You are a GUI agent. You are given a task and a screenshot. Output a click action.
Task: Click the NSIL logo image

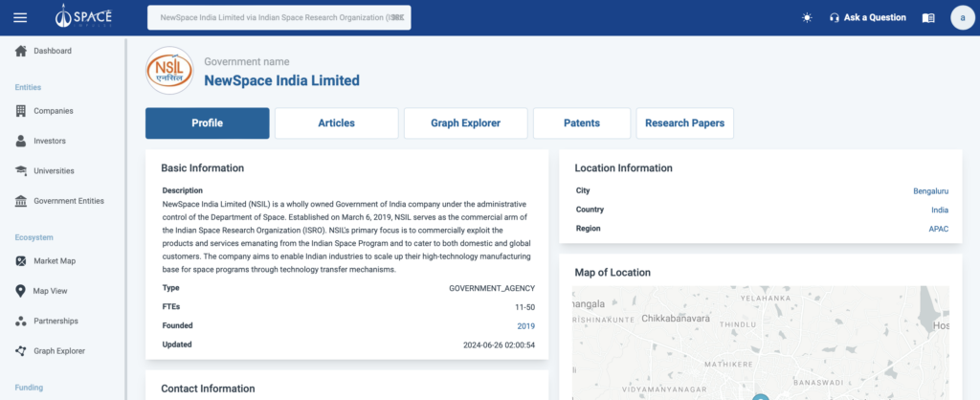169,71
